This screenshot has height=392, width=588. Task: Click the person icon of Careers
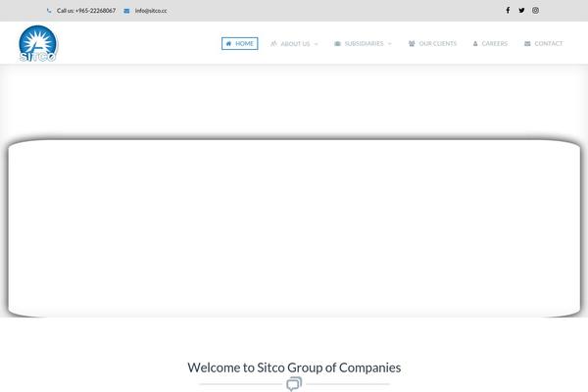tap(475, 43)
